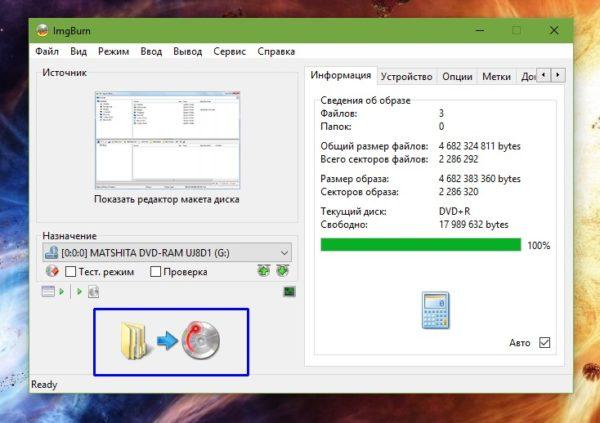
Task: Enable the Проверка checkbox
Action: 155,272
